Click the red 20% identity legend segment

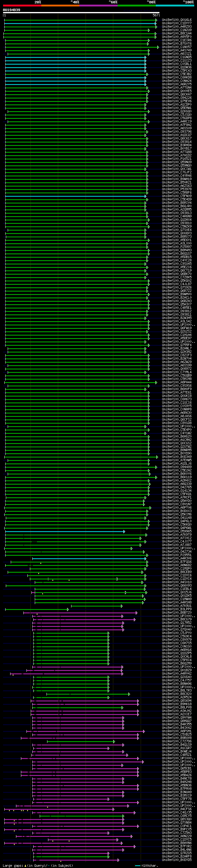point(22,6)
